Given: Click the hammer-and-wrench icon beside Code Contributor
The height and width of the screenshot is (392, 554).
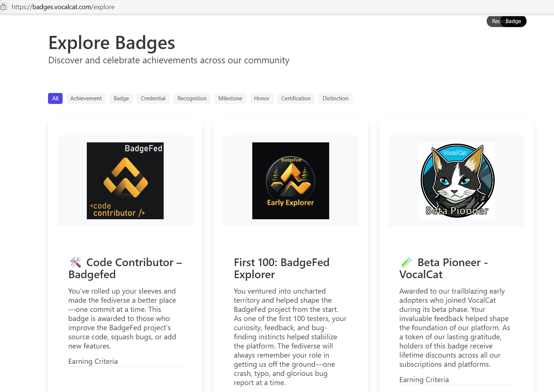Looking at the screenshot, I should [75, 262].
